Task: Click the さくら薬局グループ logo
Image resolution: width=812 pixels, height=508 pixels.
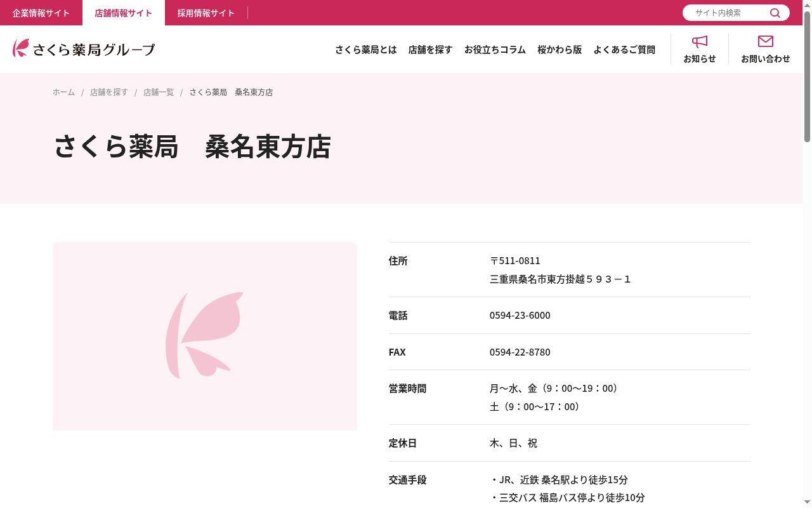Action: click(84, 49)
